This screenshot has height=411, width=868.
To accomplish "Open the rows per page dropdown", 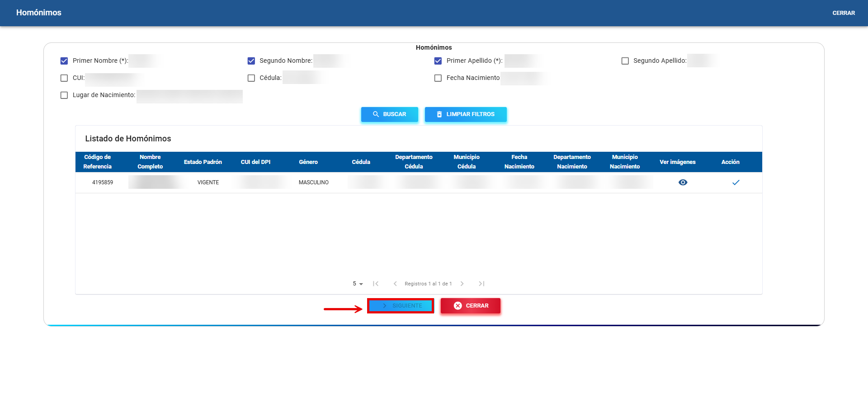I will pyautogui.click(x=358, y=284).
